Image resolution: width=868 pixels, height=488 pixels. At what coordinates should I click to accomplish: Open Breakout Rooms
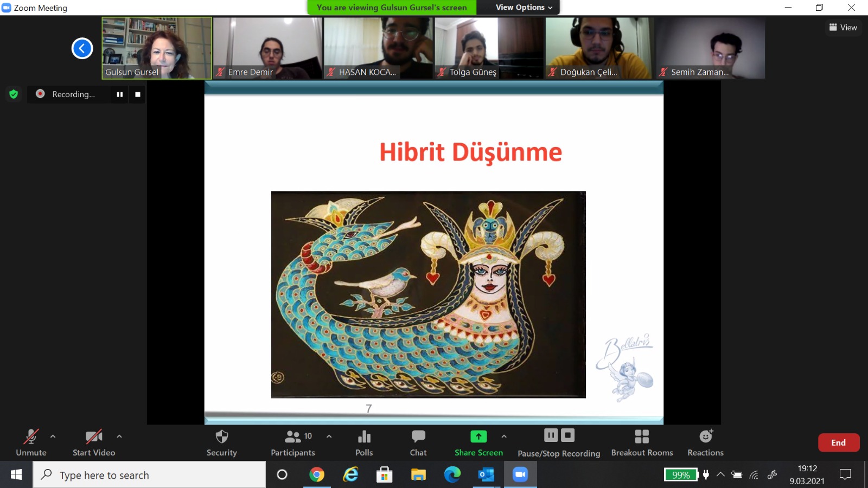click(642, 437)
